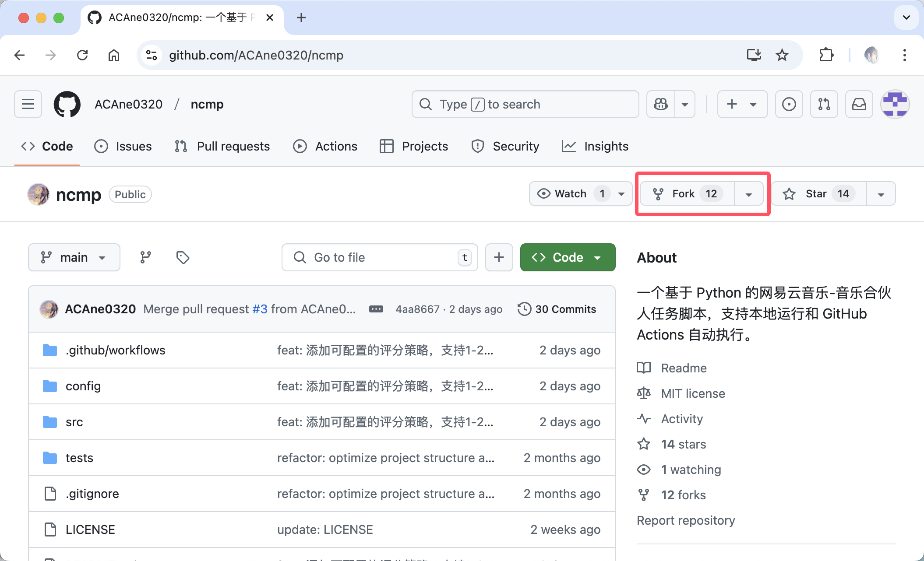Screen dimensions: 924x561
Task: Expand the Star lists dropdown arrow
Action: (x=881, y=193)
